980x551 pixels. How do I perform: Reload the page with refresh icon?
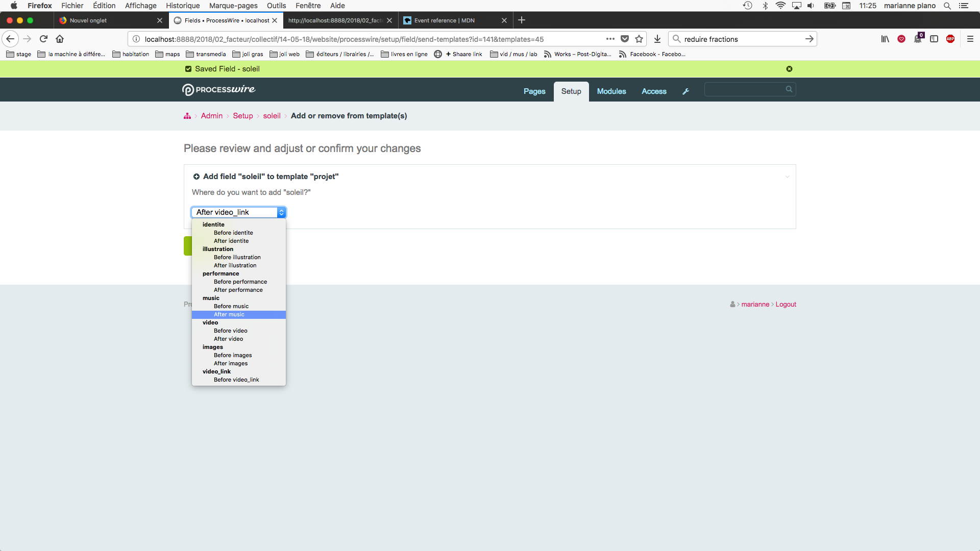(43, 39)
